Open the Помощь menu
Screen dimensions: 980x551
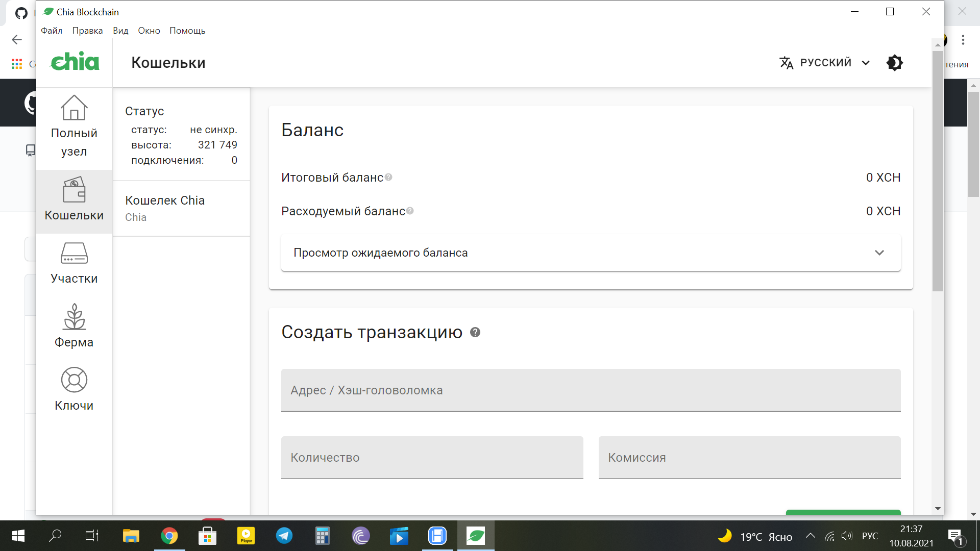pyautogui.click(x=187, y=31)
